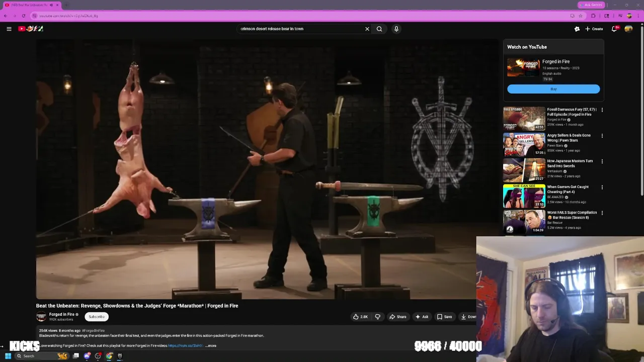Click the browser address bar URL

[68, 16]
